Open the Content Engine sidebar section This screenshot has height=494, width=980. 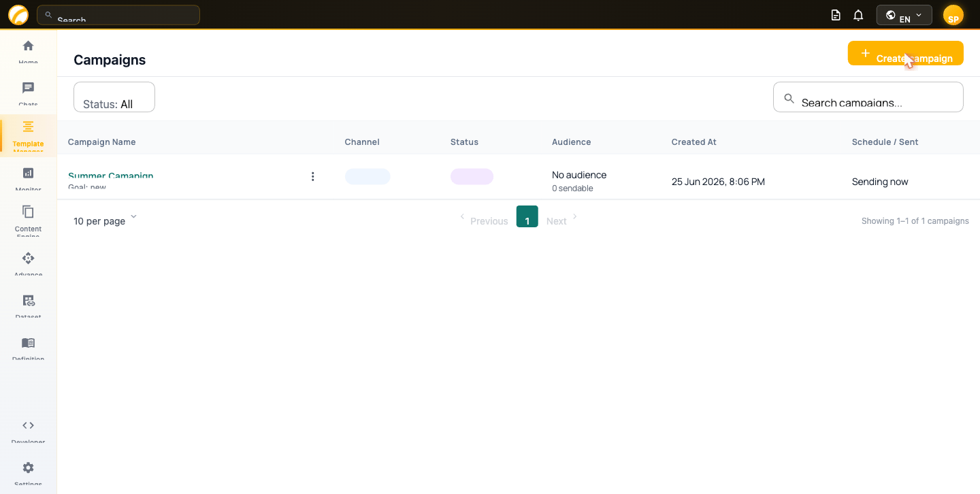(x=28, y=220)
